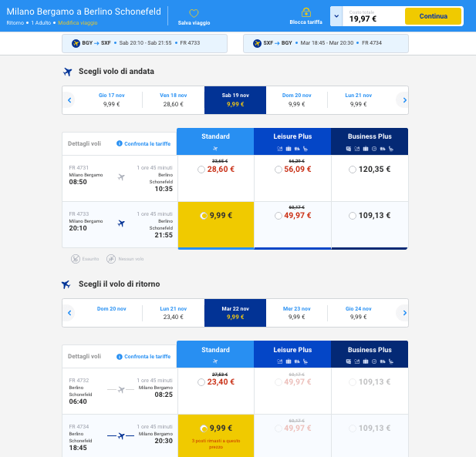Select Standard 28,60 € fare for FR 4731
Screen dimensions: 476x457
[201, 170]
